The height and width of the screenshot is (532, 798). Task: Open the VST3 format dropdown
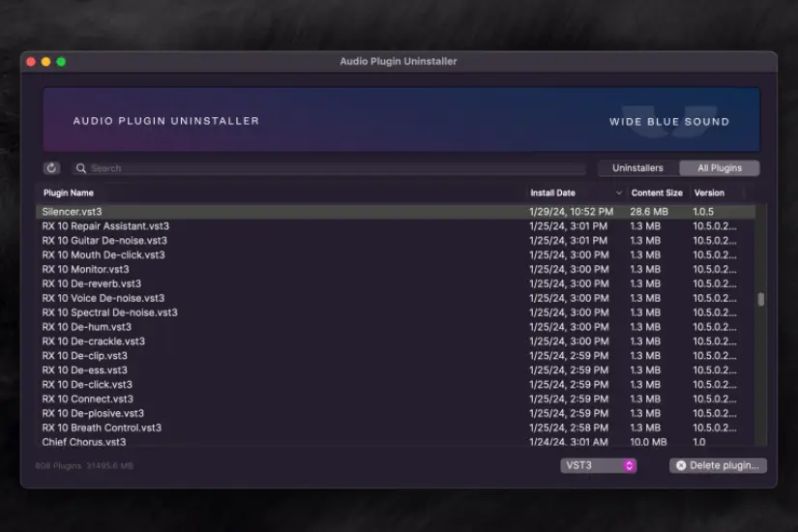(x=599, y=465)
